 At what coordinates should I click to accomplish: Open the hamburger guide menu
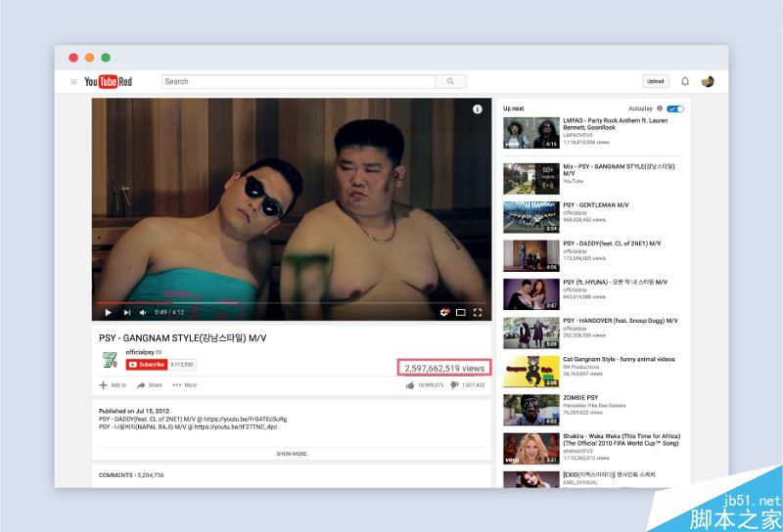point(74,82)
